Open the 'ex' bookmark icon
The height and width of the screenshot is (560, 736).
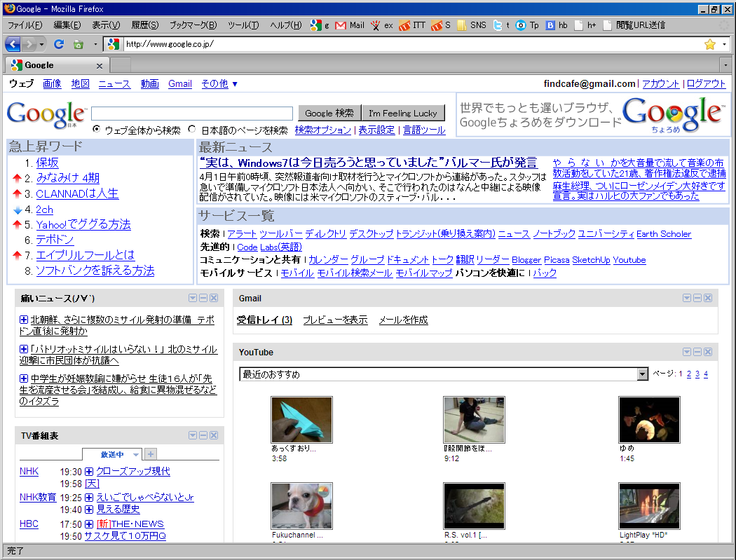[x=381, y=25]
